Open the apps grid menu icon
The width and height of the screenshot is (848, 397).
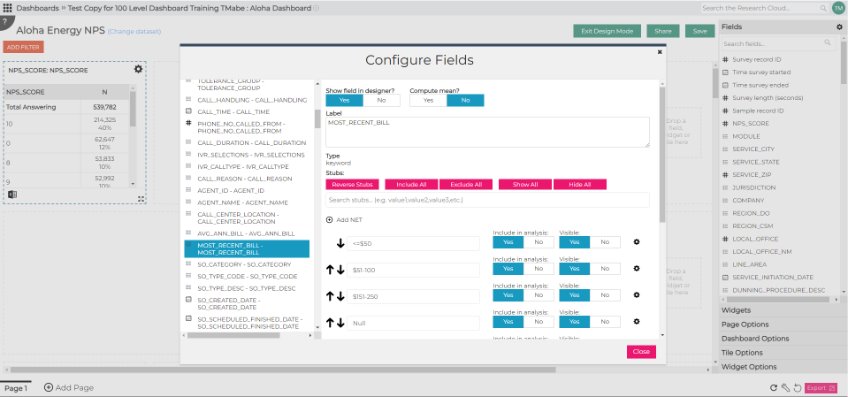8,8
